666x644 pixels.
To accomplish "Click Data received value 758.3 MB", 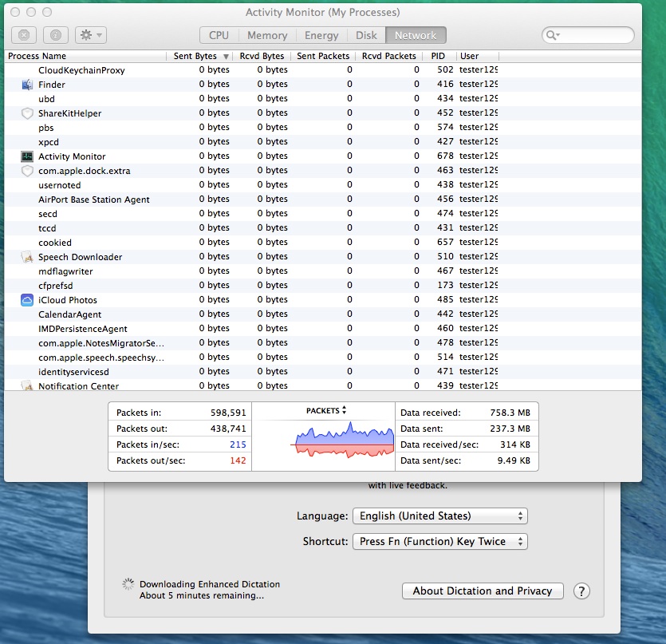I will tap(510, 413).
